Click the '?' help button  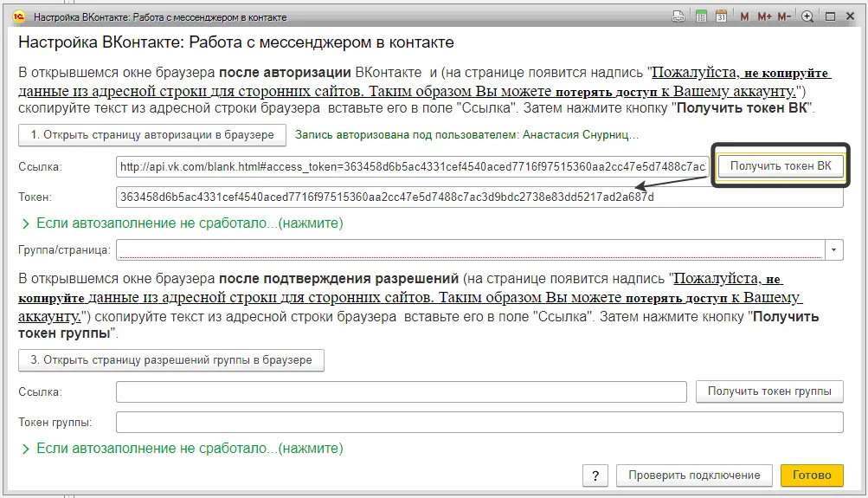(x=595, y=475)
